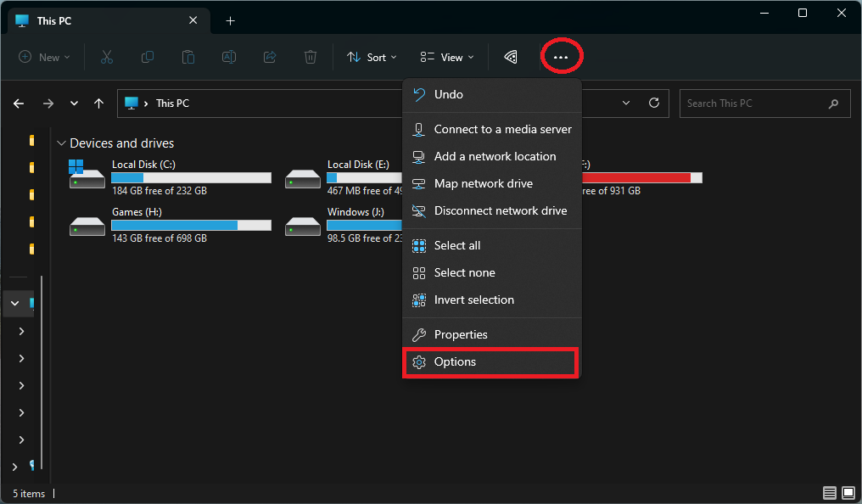Viewport: 862px width, 504px height.
Task: Choose Properties in the open menu
Action: 462,334
